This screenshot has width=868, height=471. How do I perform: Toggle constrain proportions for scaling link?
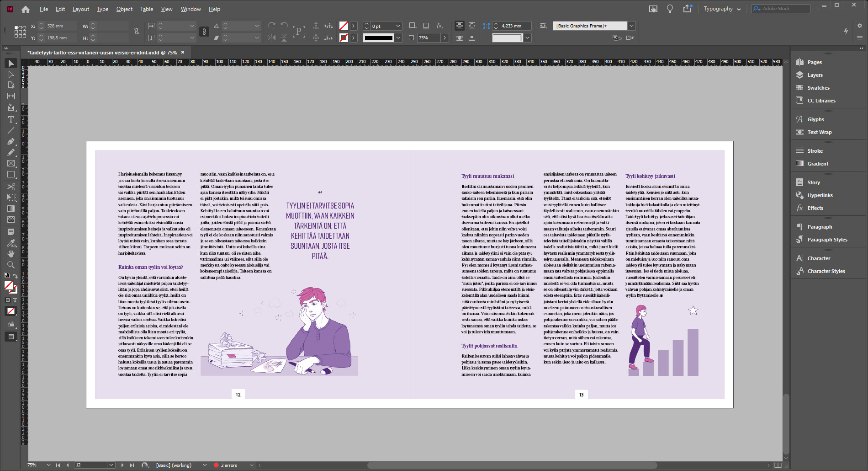click(x=204, y=32)
